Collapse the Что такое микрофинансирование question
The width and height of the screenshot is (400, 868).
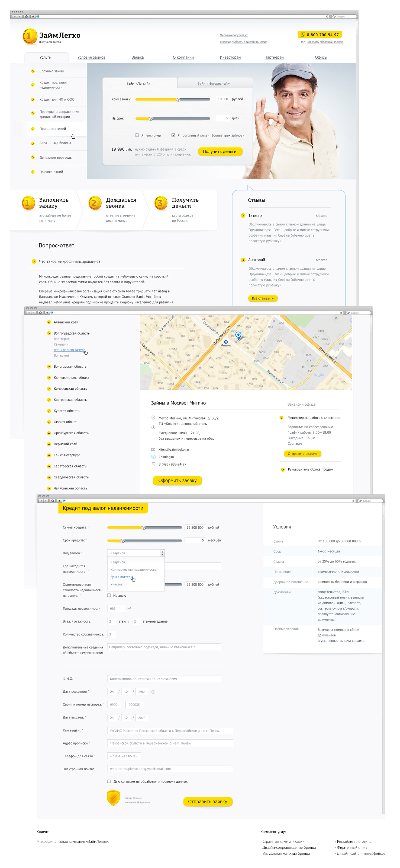pos(34,262)
